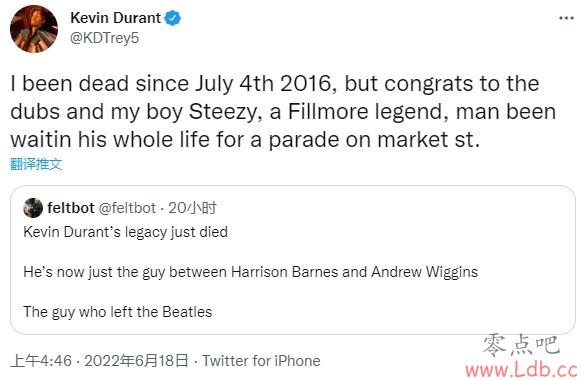The image size is (587, 380).
Task: Open feltbot's small avatar in quoted tweet
Action: [33, 208]
